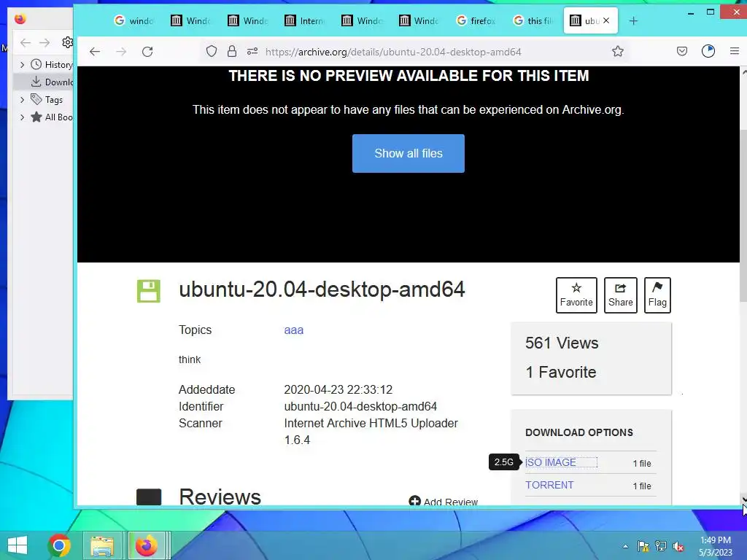
Task: Open the Firefox hamburger menu
Action: click(x=735, y=52)
